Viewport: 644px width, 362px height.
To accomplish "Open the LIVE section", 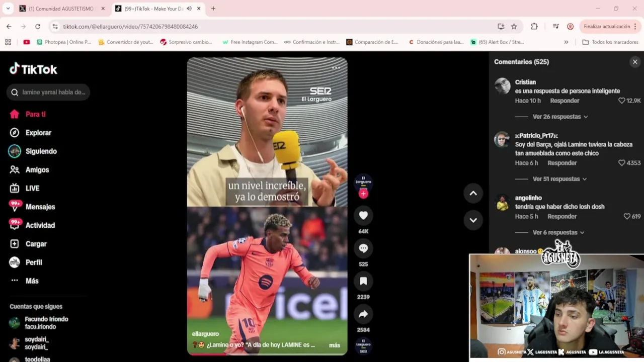I will [25, 188].
